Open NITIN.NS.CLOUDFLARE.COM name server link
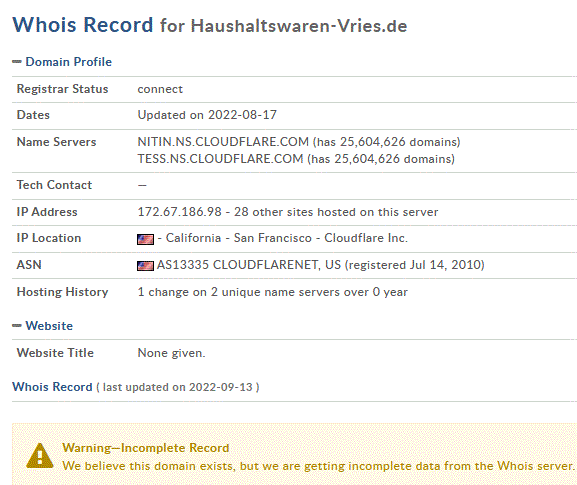 click(223, 142)
